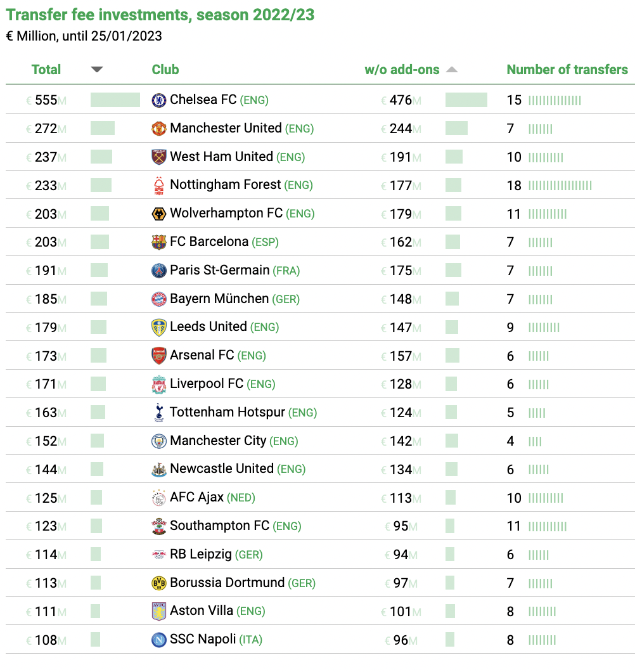Select the SSC Napoli crest icon
The image size is (635, 672).
coord(159,640)
